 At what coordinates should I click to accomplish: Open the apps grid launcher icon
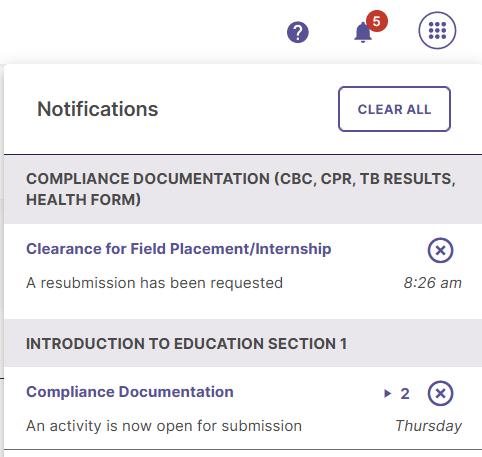click(x=437, y=30)
